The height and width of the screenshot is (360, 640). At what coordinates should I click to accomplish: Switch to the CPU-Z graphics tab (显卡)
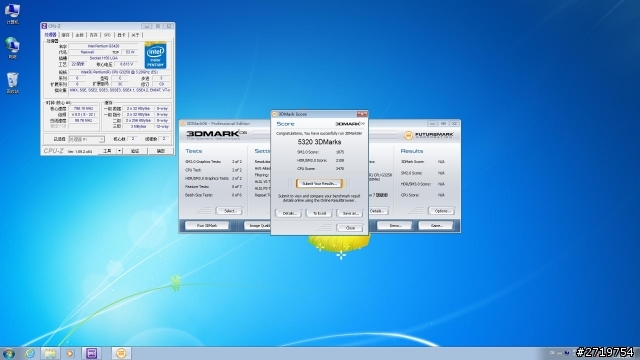pyautogui.click(x=121, y=35)
